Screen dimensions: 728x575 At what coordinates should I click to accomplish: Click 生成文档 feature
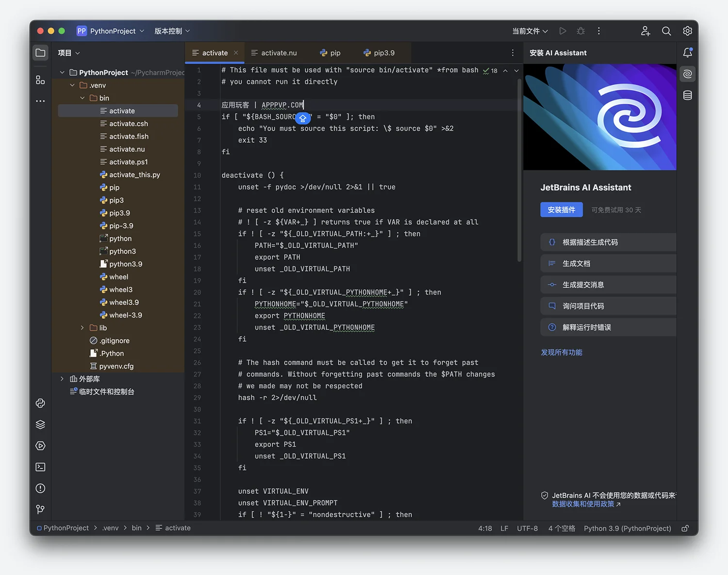click(x=608, y=263)
